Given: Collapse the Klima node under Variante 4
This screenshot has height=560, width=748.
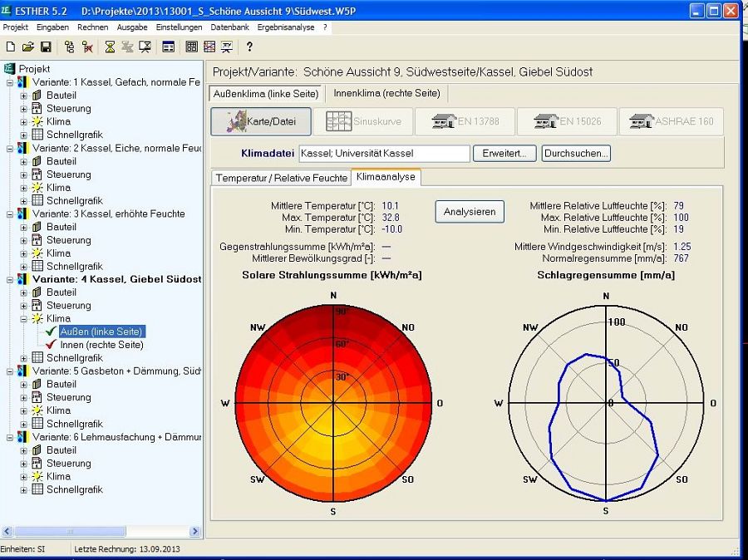Looking at the screenshot, I should [24, 318].
